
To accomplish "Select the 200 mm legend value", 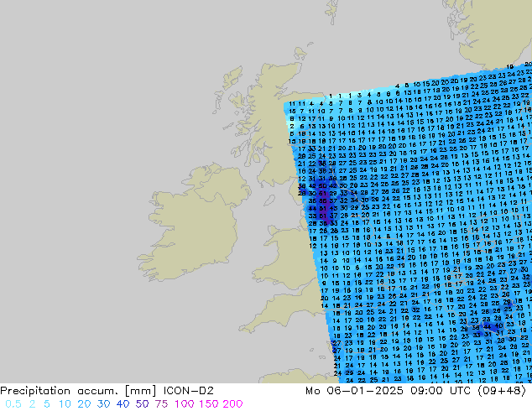I will pos(232,404).
